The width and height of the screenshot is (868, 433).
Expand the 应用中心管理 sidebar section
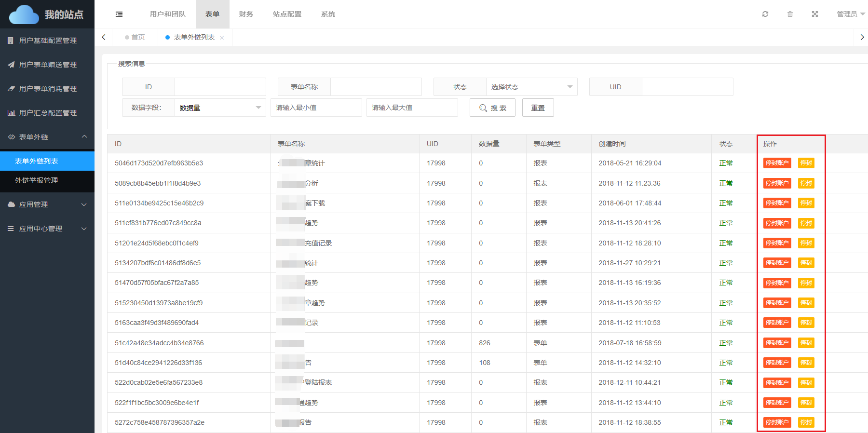click(47, 229)
